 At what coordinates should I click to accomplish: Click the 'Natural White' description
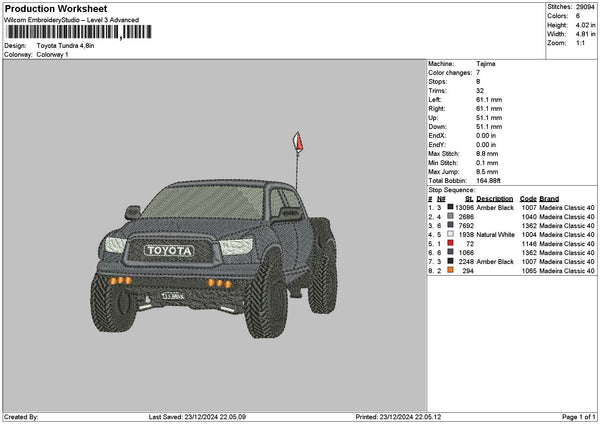(x=495, y=235)
